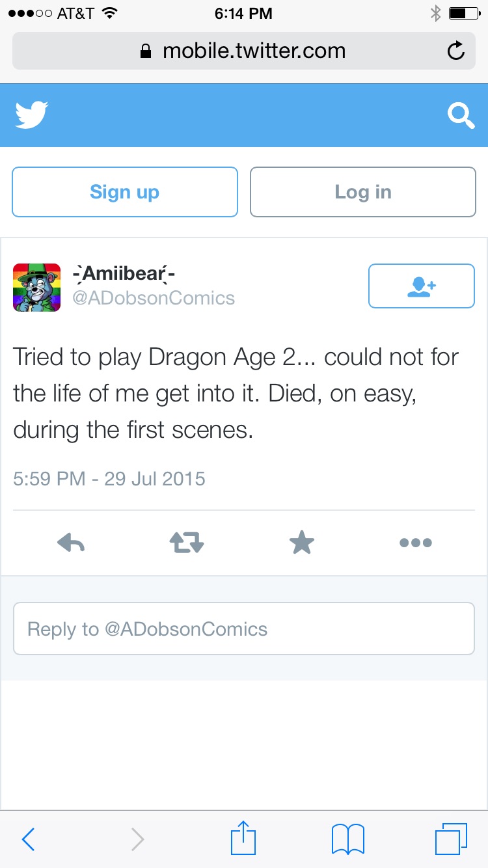Open Twitter search with magnifier icon

(461, 116)
